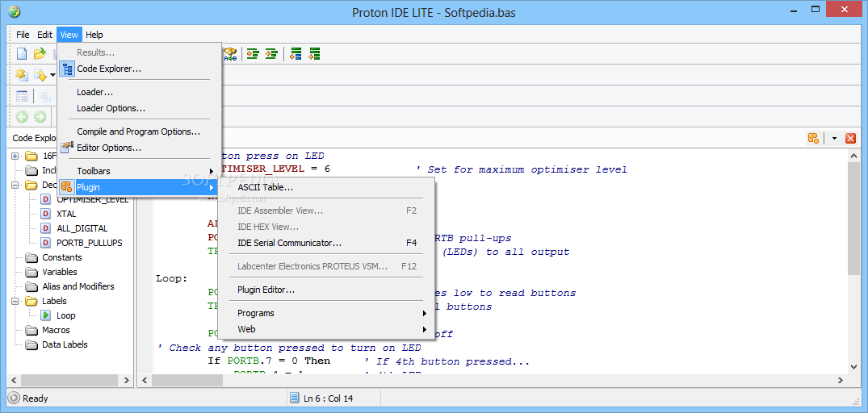
Task: Select the Macros folder
Action: pos(56,330)
